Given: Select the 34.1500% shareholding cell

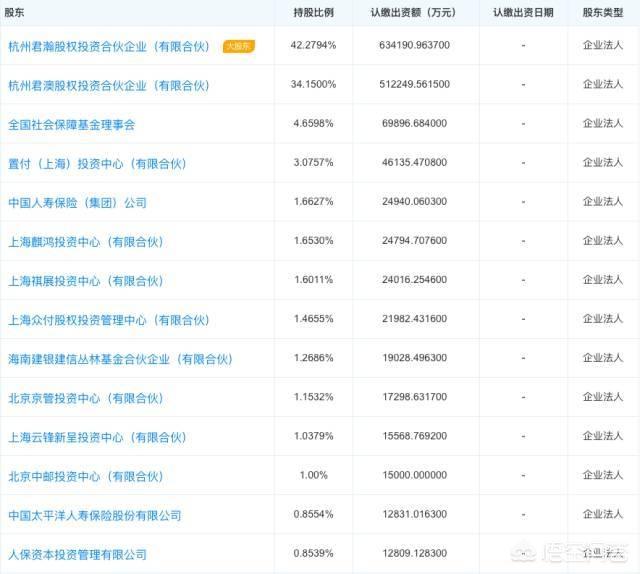Looking at the screenshot, I should [313, 84].
